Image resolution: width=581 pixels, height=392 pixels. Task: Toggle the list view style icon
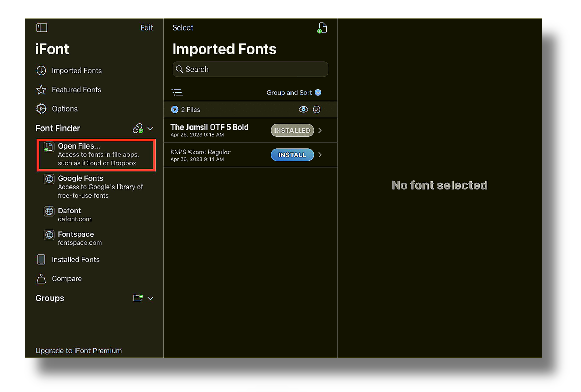click(177, 92)
